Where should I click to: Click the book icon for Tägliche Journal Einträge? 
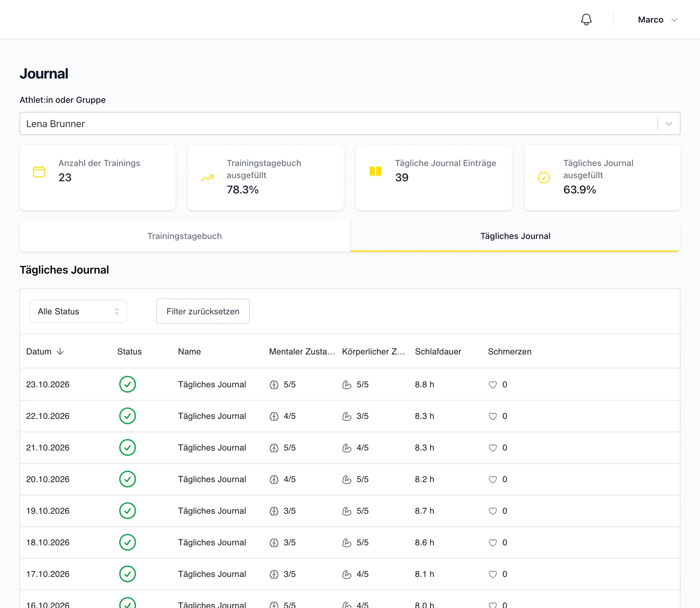[375, 172]
